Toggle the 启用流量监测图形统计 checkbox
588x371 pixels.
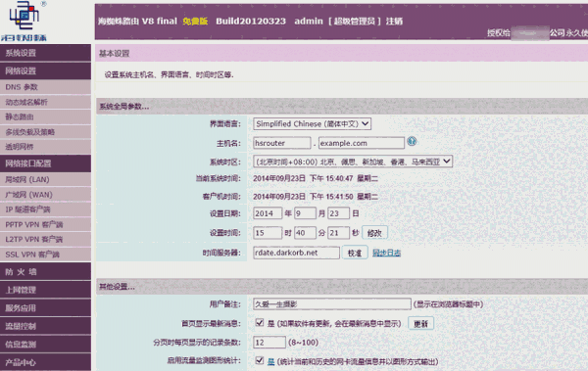259,360
